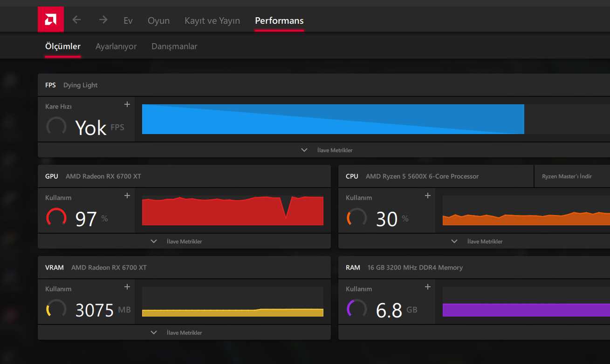Click VRAM header AMD Radeon RX 6700 XT
This screenshot has height=364, width=610.
tap(109, 268)
